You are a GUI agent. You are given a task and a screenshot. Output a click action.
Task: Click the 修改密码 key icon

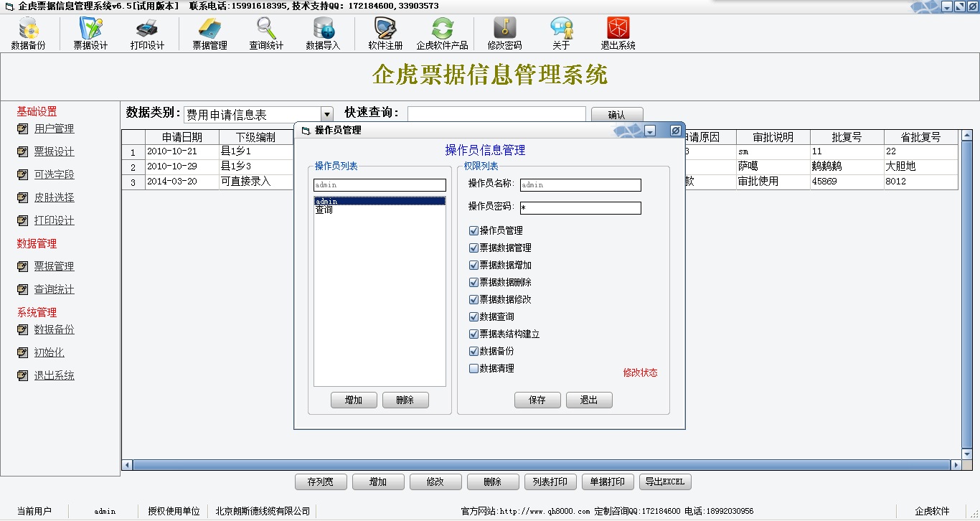[504, 33]
